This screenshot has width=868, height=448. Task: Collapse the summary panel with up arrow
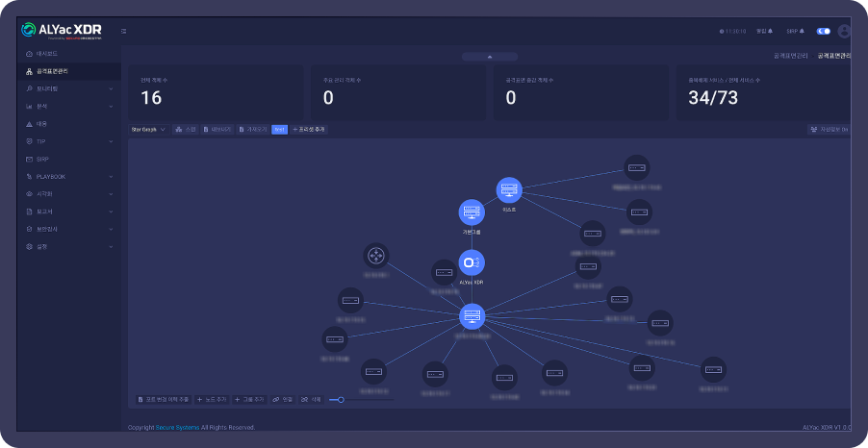(490, 57)
